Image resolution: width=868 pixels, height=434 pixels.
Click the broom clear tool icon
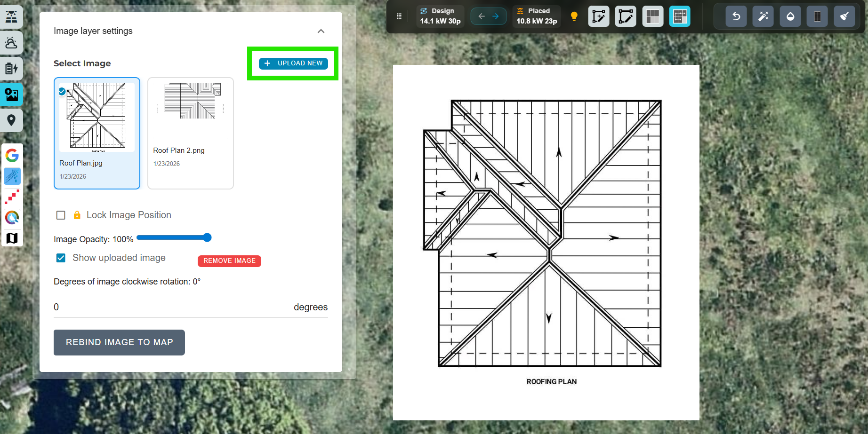coord(844,17)
